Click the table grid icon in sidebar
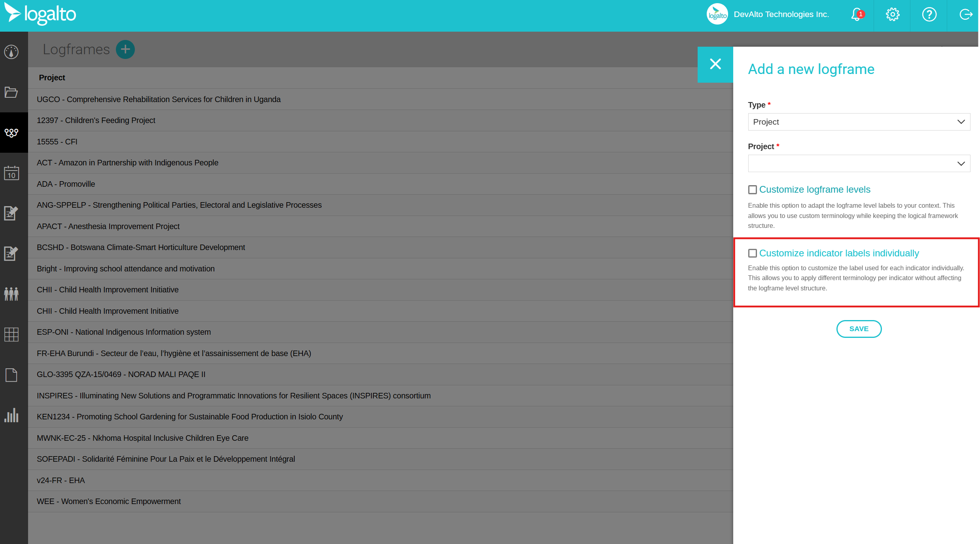 pos(11,335)
